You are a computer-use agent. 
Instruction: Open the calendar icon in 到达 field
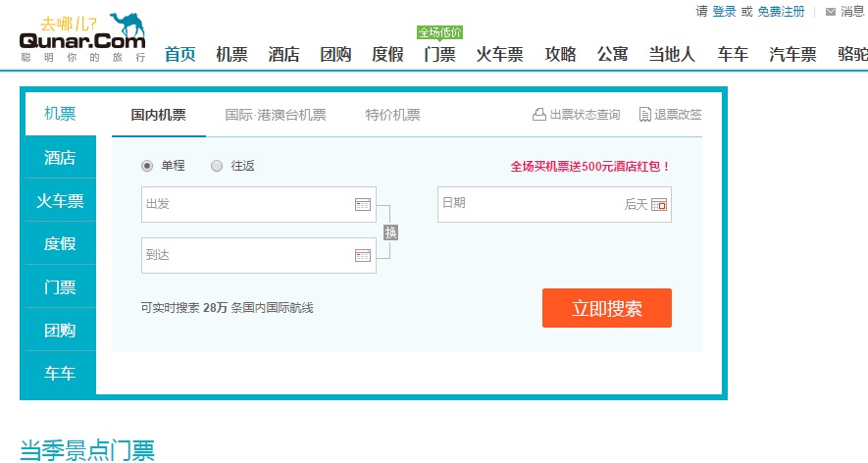(363, 256)
